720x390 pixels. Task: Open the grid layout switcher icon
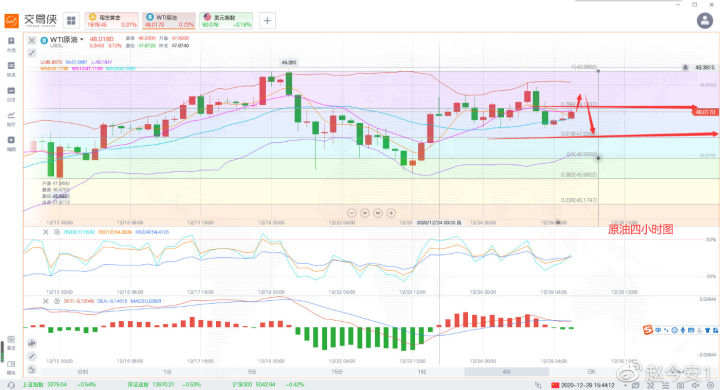(x=71, y=21)
